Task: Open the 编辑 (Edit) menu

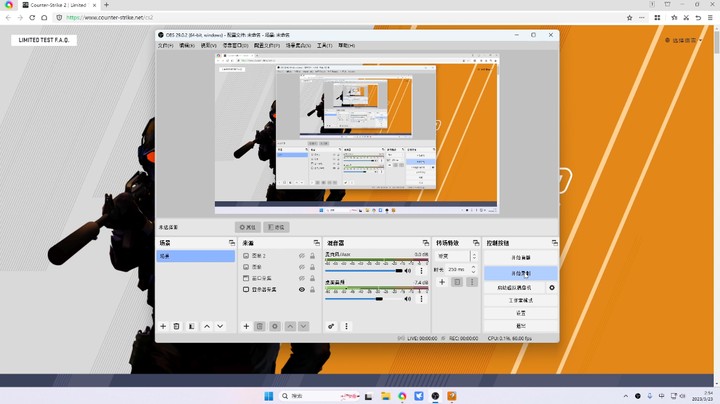Action: pos(187,45)
